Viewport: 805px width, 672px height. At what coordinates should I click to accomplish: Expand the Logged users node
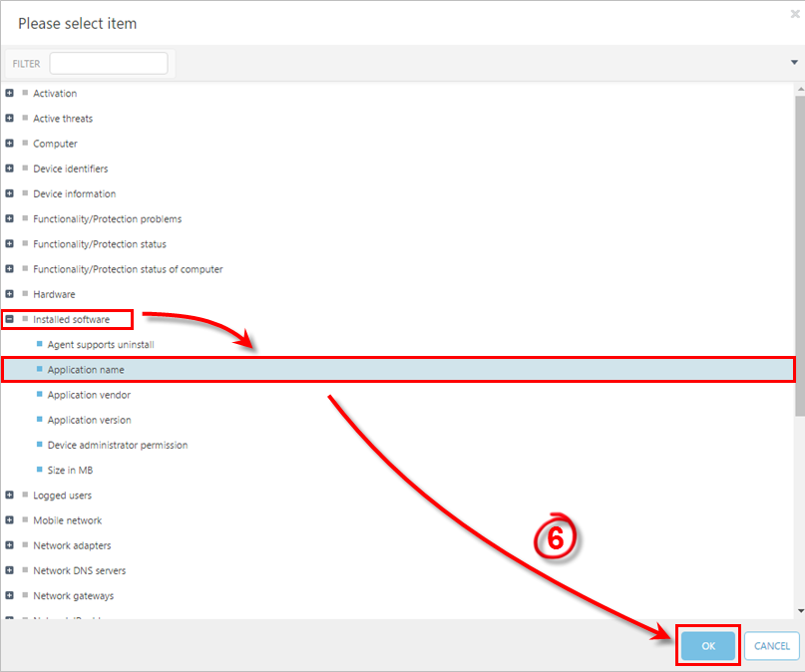coord(10,496)
